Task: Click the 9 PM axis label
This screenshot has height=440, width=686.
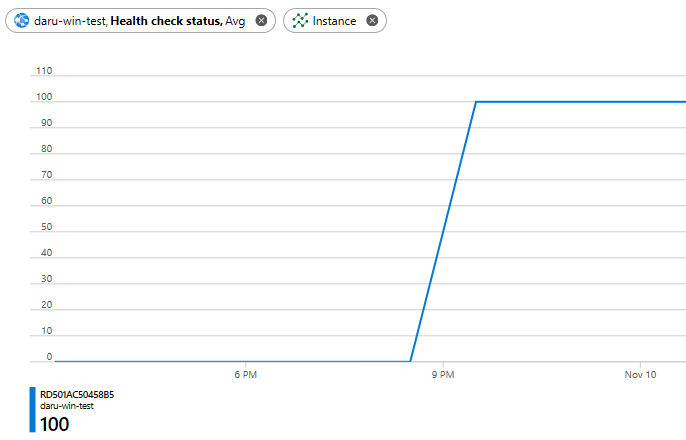Action: coord(443,375)
